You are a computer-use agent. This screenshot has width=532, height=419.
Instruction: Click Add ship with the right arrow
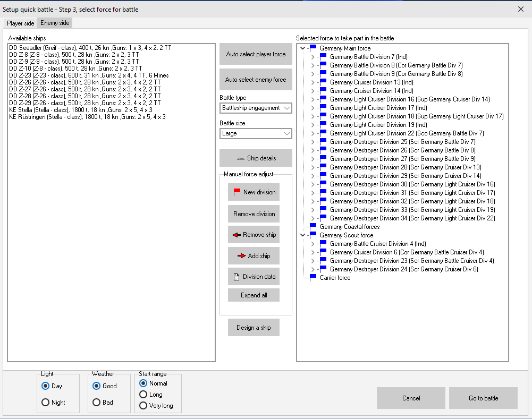pos(254,256)
